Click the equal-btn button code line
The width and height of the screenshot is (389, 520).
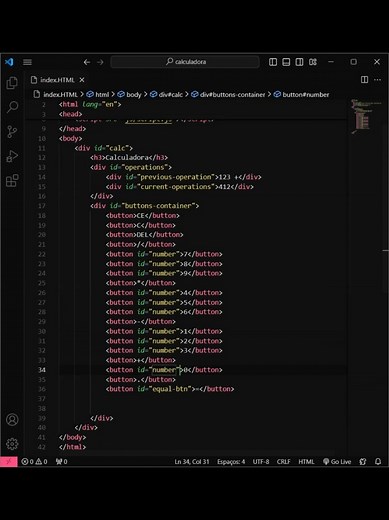point(170,389)
